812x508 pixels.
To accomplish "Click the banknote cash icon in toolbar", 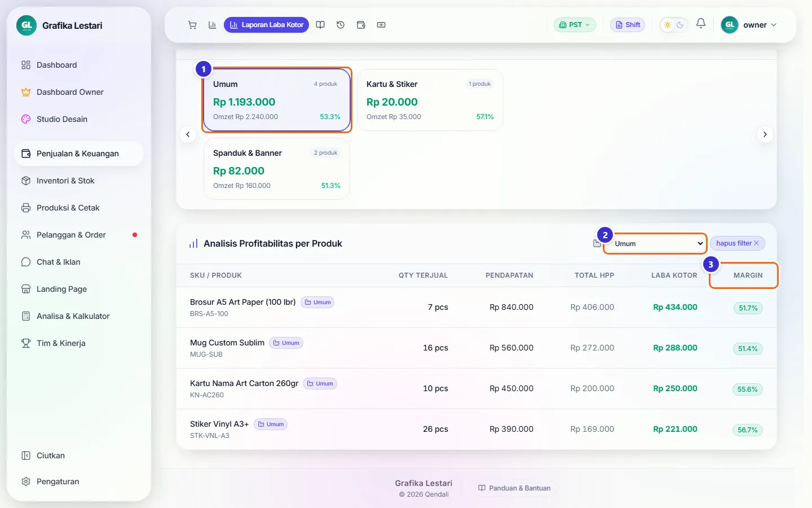I will 381,25.
